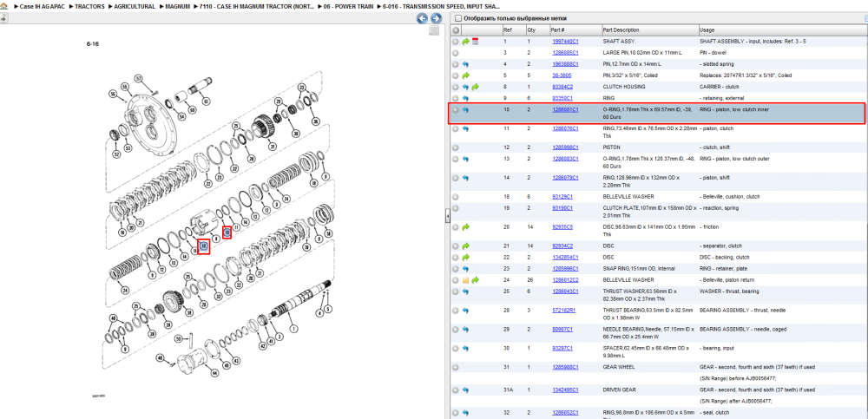Open part number 38-3605 link

pyautogui.click(x=562, y=75)
